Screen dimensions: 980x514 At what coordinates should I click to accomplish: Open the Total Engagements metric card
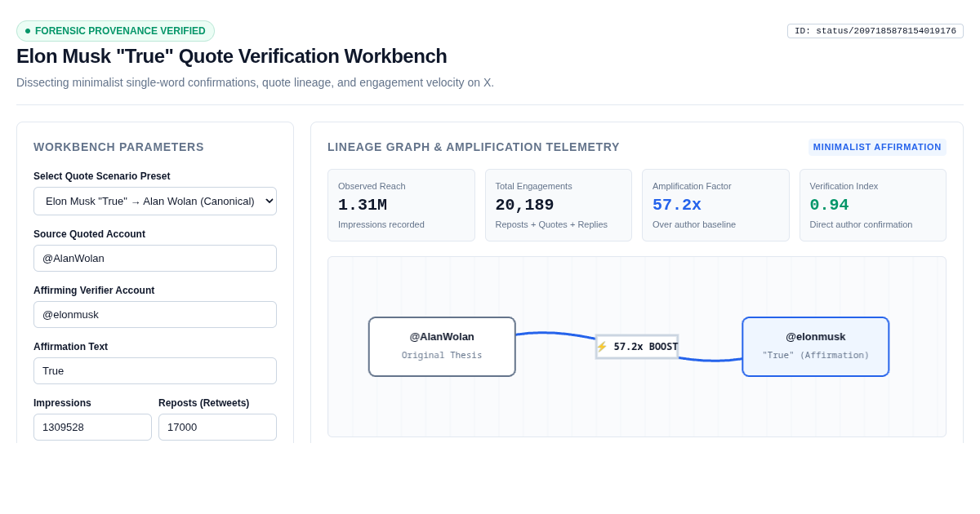coord(559,205)
